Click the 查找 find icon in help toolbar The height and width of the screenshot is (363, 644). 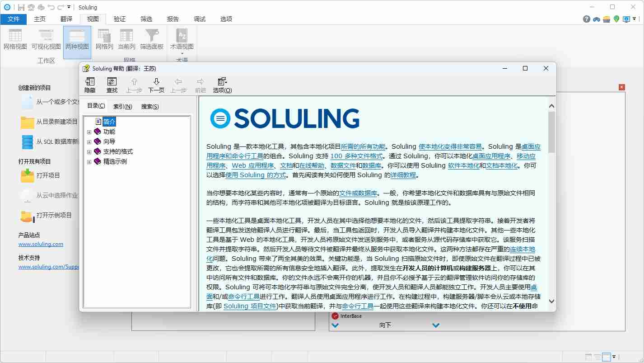[112, 85]
